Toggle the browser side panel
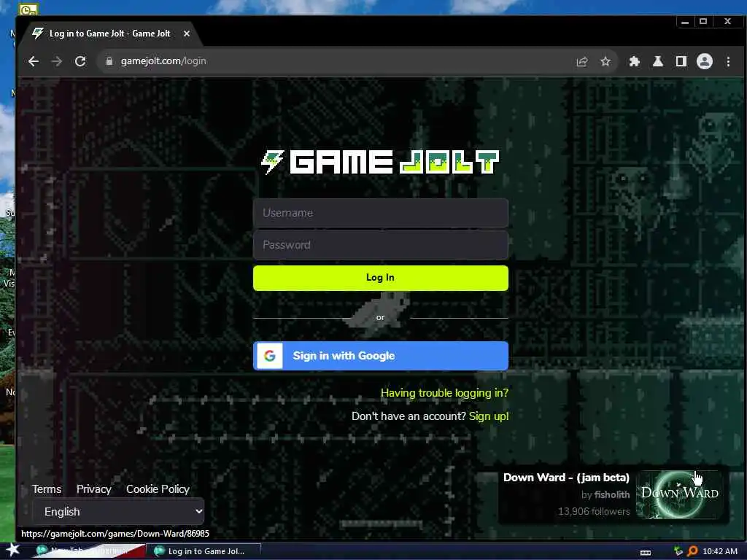Screen dimensions: 747x560 [681, 61]
